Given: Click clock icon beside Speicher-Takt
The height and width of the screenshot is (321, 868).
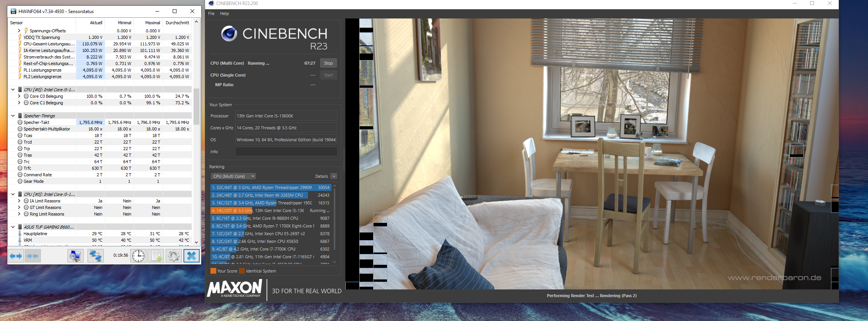Looking at the screenshot, I should [20, 122].
